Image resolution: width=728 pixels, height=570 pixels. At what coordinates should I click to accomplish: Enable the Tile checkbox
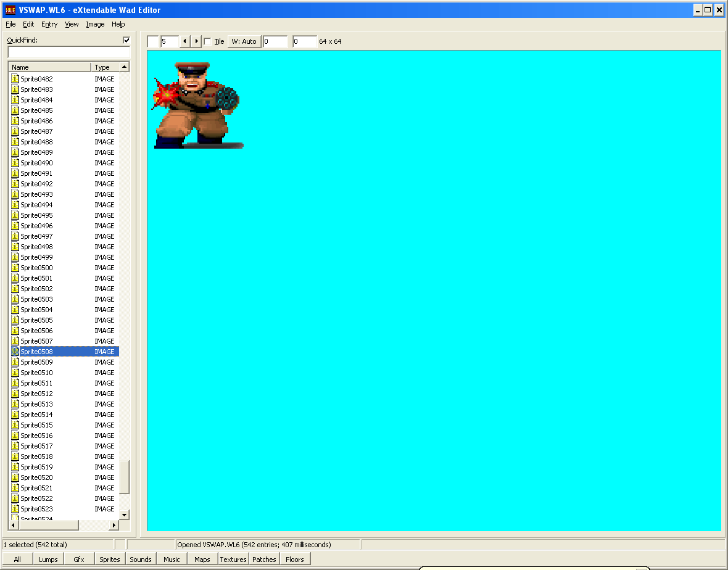pos(207,42)
